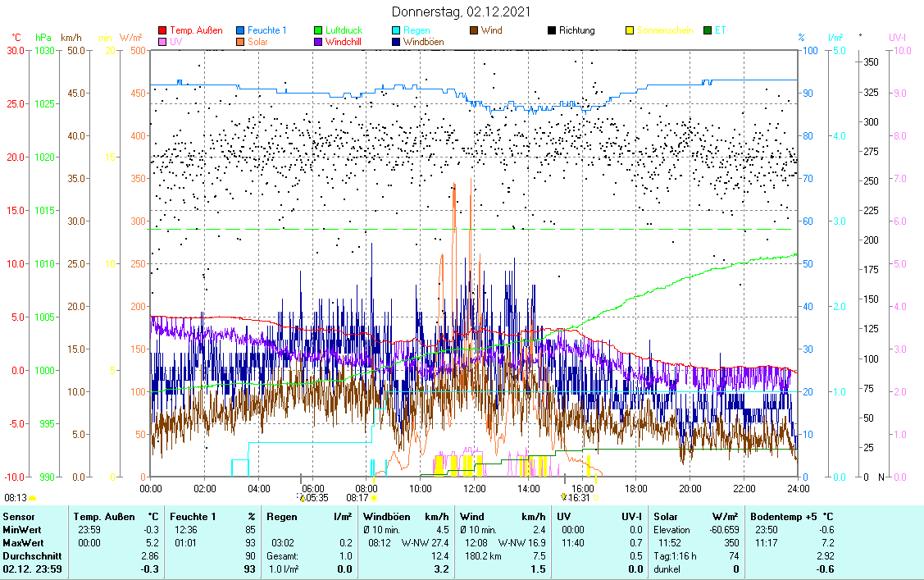Image resolution: width=924 pixels, height=580 pixels.
Task: Click the navy Windböen legend swatch
Action: pos(397,41)
